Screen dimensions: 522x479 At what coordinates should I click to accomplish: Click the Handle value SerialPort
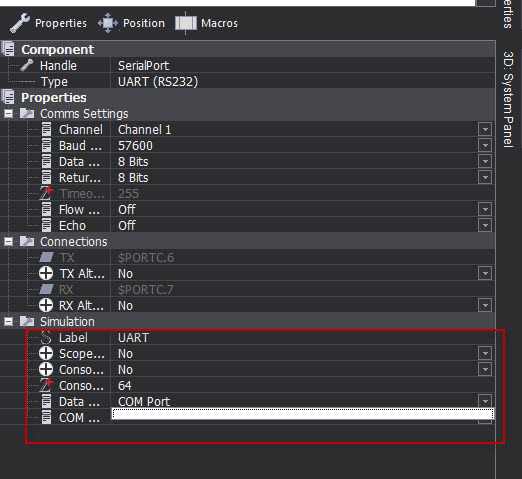point(143,66)
